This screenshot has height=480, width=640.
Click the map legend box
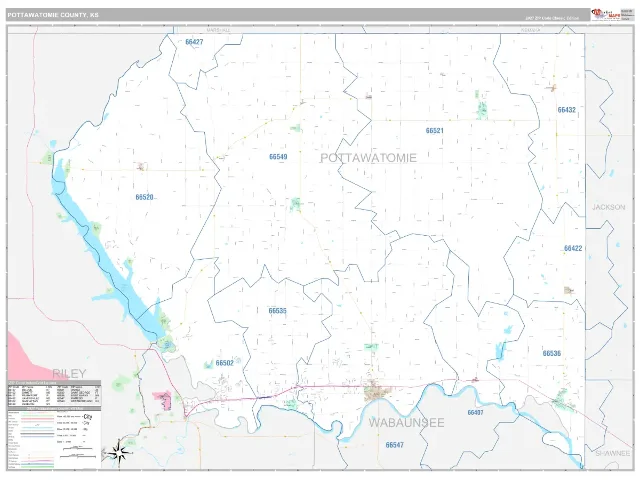coord(54,438)
